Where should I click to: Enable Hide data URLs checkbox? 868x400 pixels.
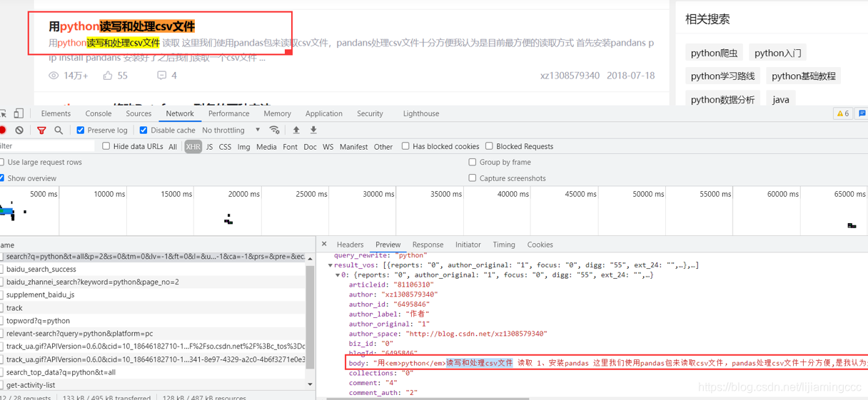pyautogui.click(x=106, y=146)
